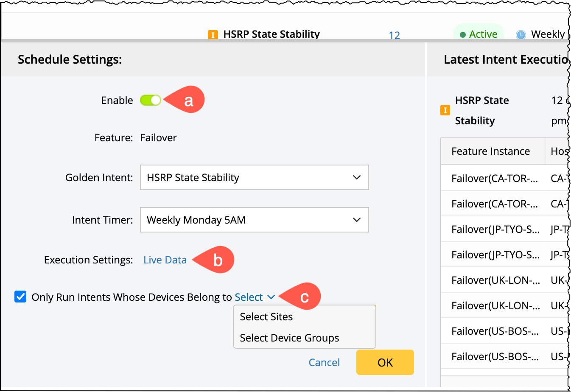Open the Golden Intent dropdown
The height and width of the screenshot is (392, 571).
[254, 177]
